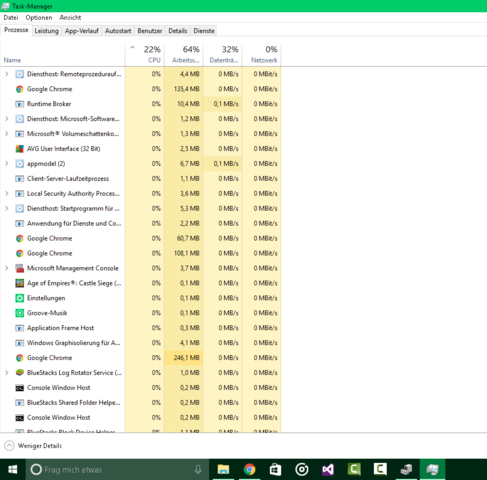Viewport: 487px width, 480px height.
Task: Click Chrome icon in the 60,7 MB row
Action: (20, 238)
